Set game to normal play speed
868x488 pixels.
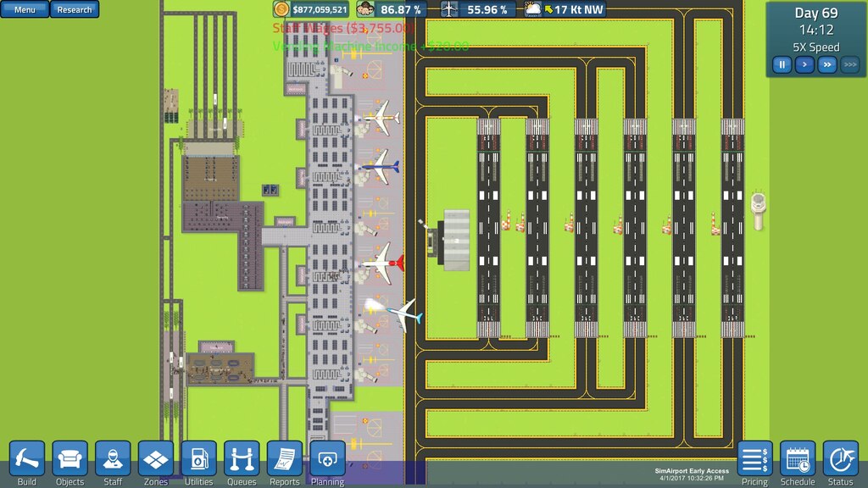click(804, 64)
